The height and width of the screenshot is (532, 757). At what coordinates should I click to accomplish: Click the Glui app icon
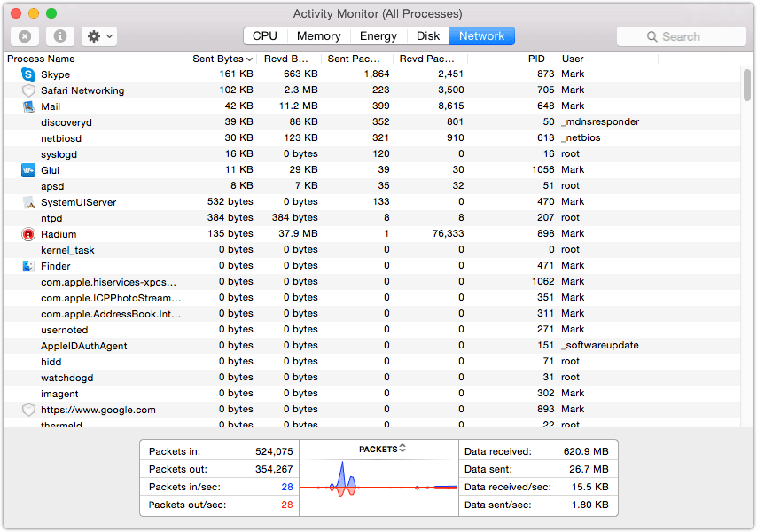[x=28, y=170]
